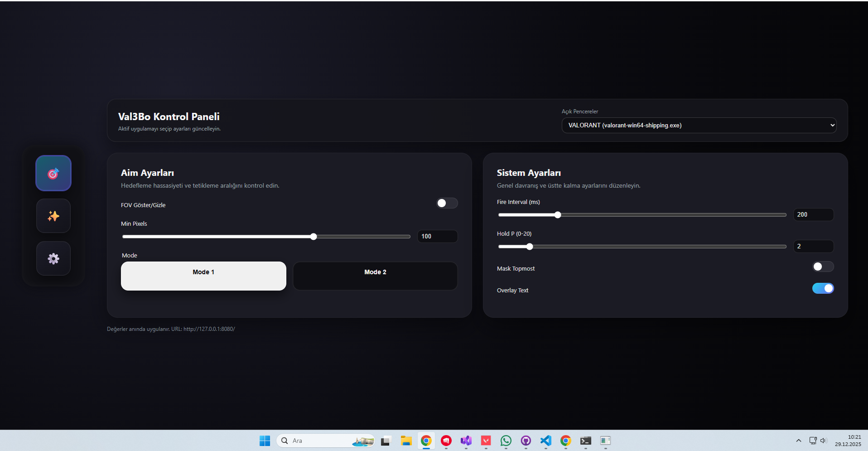
Task: Focus the Fire Interval value field
Action: point(813,214)
